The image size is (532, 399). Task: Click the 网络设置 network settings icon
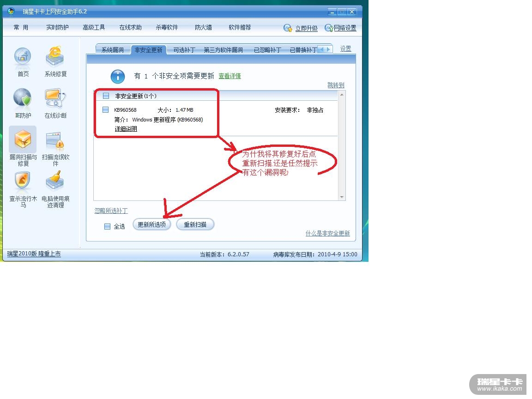click(x=328, y=28)
